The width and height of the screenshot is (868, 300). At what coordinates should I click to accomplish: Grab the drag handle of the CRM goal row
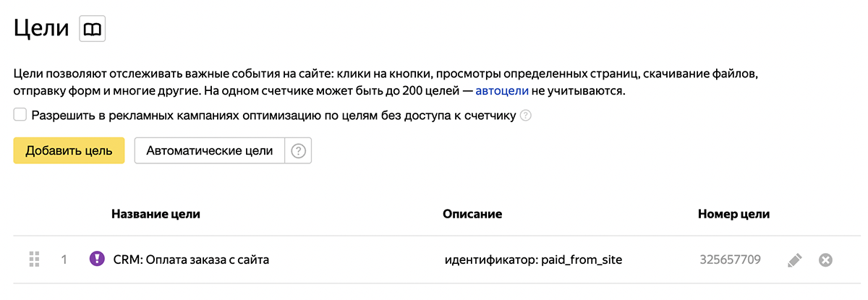[33, 259]
